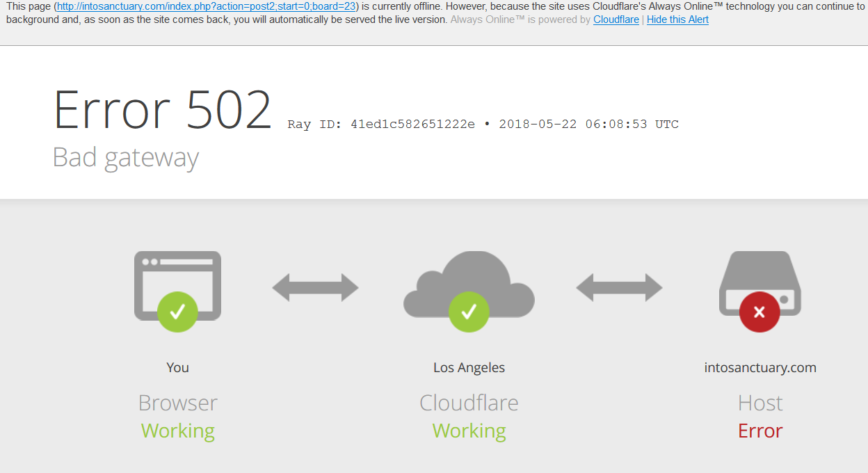Open the Cloudflare link in alert
This screenshot has height=473, width=868.
click(x=616, y=19)
